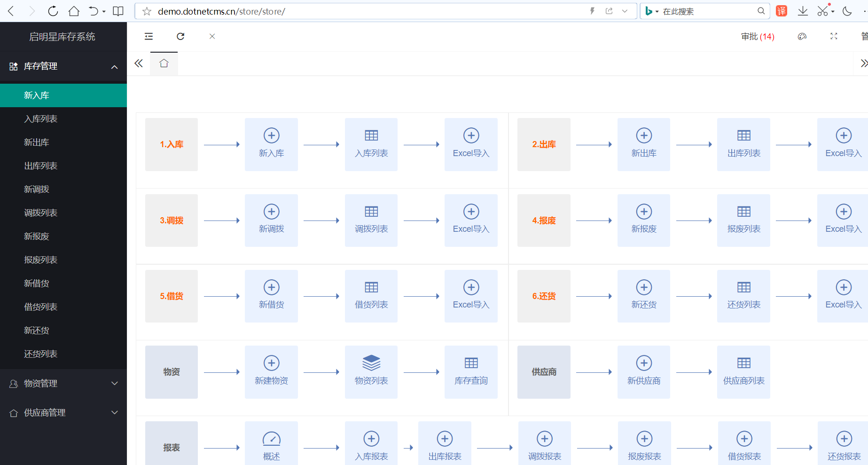Open the 还货列表 flow tile

(743, 296)
